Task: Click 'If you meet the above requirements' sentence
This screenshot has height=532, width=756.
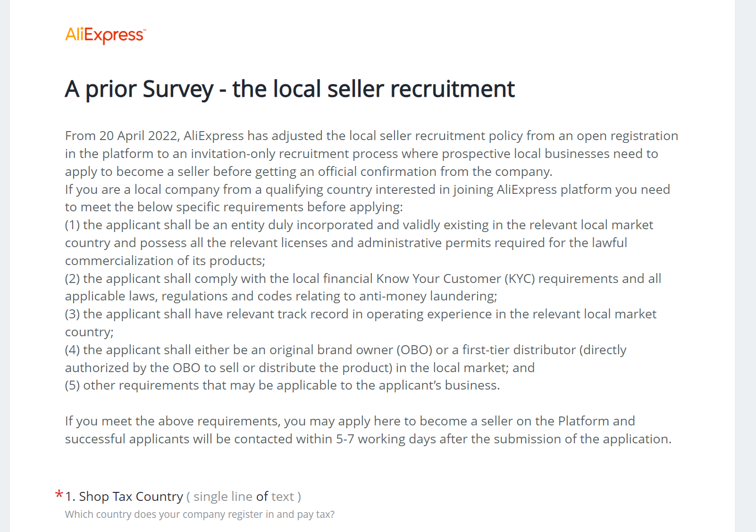Action: 350,421
